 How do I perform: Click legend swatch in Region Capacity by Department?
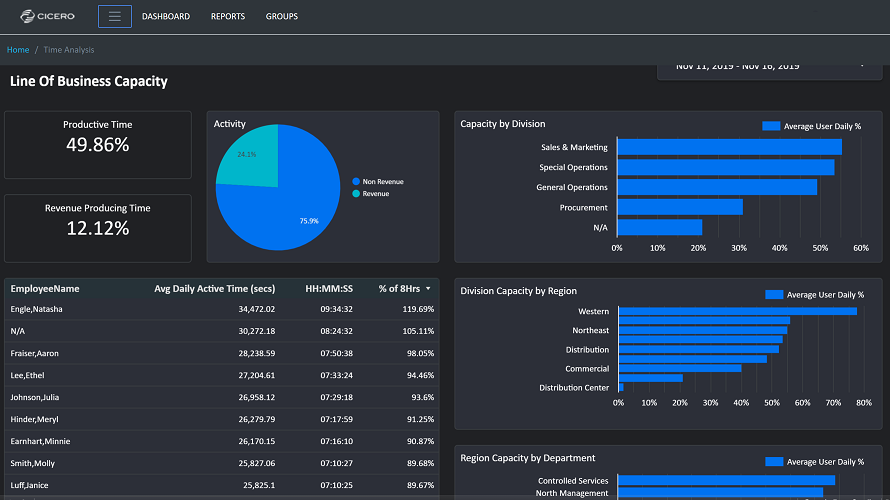(x=774, y=462)
